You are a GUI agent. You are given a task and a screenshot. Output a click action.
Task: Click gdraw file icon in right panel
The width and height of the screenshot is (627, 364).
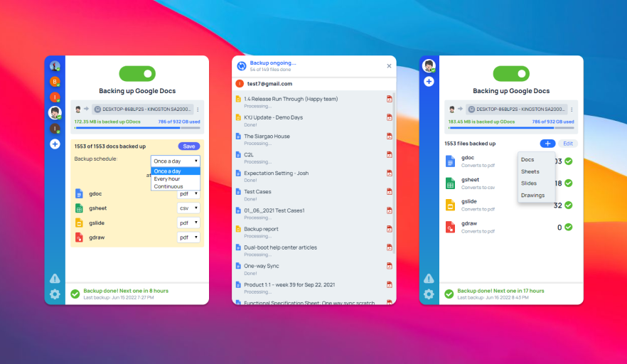(450, 227)
